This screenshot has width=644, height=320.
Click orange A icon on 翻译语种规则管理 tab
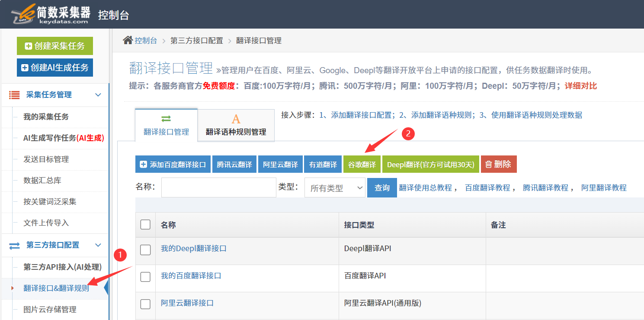pyautogui.click(x=236, y=119)
